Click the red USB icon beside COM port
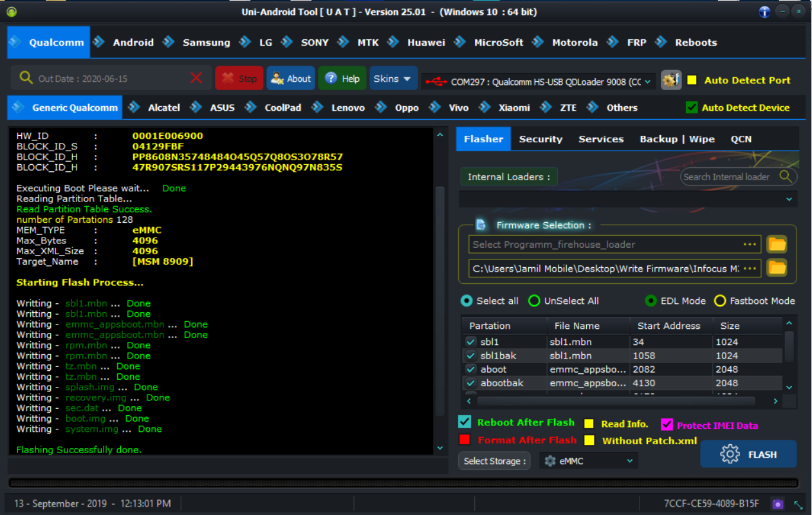812x515 pixels. pyautogui.click(x=436, y=82)
